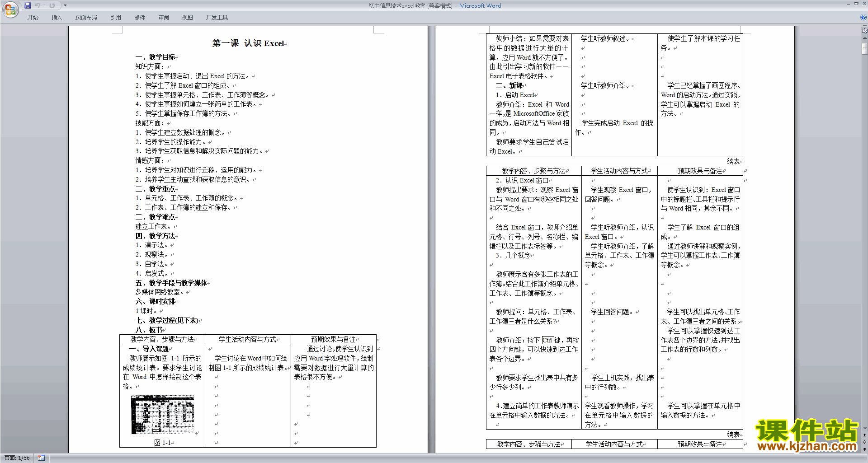Click the heading 三、教学难点
This screenshot has height=463, width=868.
[155, 217]
